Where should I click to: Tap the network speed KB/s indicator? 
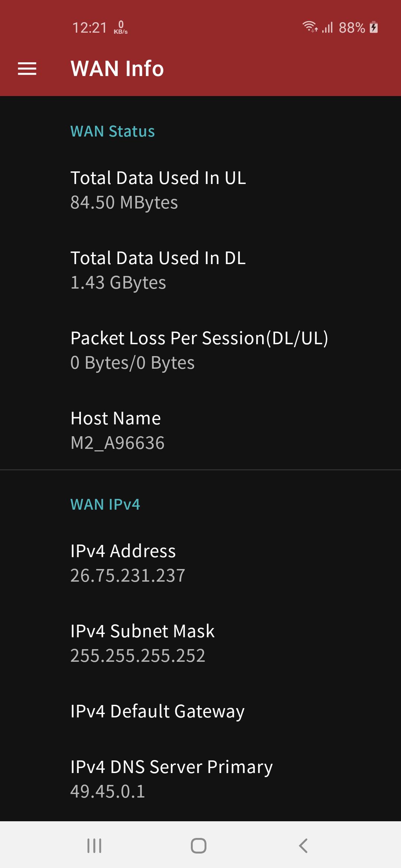coord(121,27)
